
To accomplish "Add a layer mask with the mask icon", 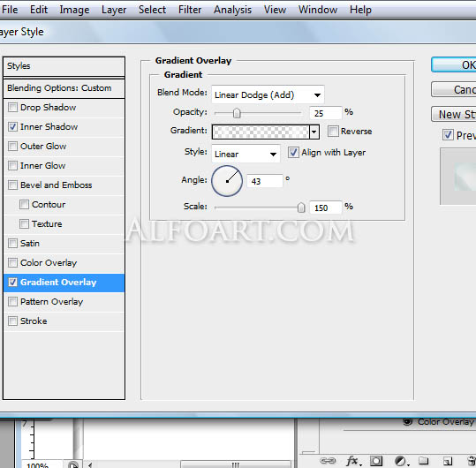I will pyautogui.click(x=376, y=461).
